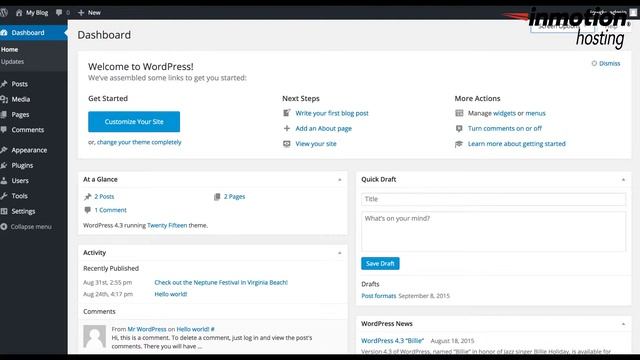This screenshot has width=640, height=360.
Task: Open the Post formats draft link
Action: (379, 296)
